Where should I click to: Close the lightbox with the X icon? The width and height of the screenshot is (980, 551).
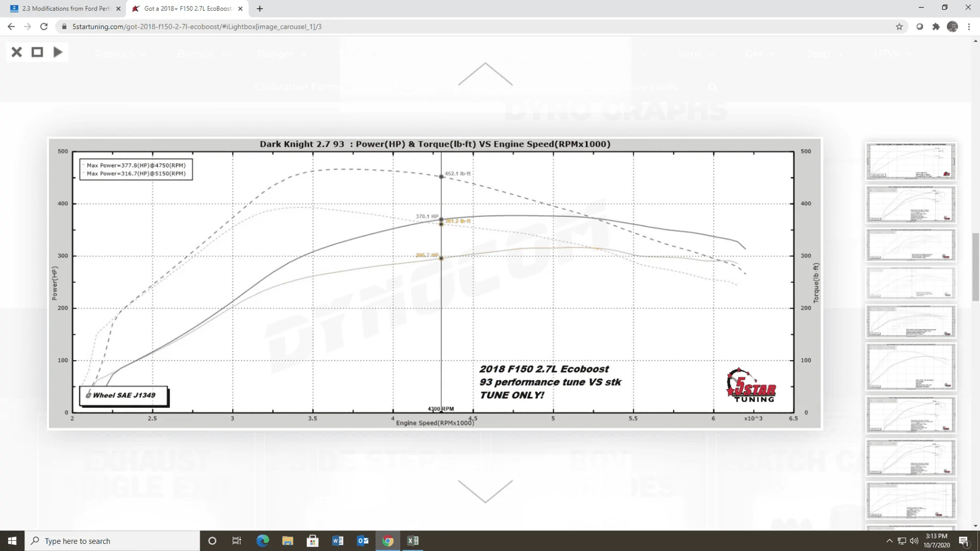point(17,52)
